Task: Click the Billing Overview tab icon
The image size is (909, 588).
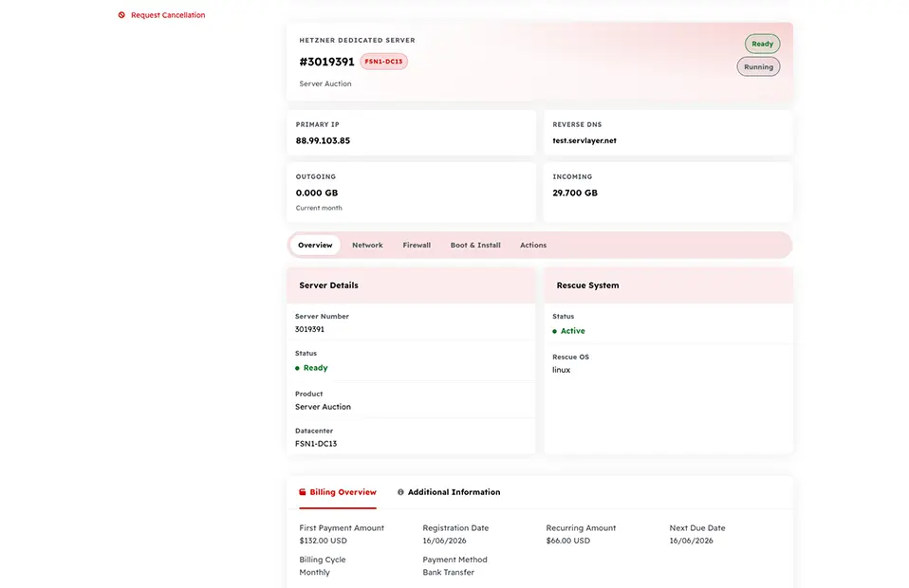Action: coord(302,492)
